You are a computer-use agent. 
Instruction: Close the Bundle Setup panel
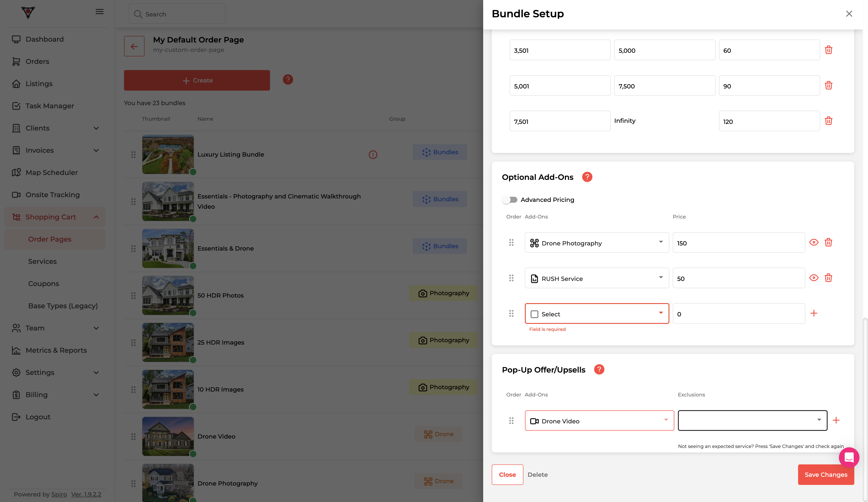pyautogui.click(x=849, y=13)
